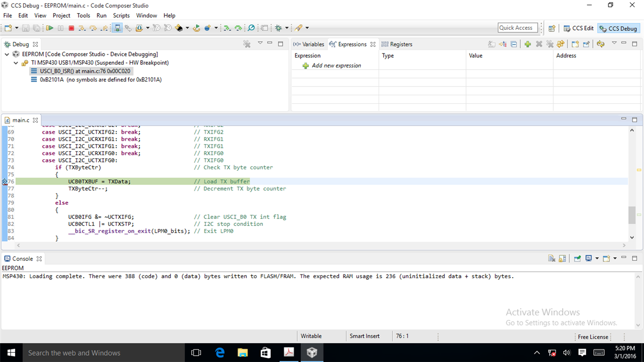This screenshot has height=362, width=644.
Task: Click the green plus Add Expression icon
Action: pyautogui.click(x=528, y=44)
